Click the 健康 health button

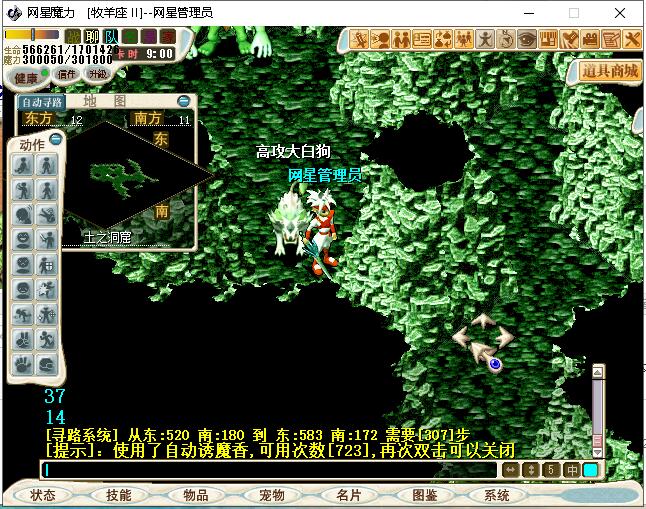tap(27, 78)
